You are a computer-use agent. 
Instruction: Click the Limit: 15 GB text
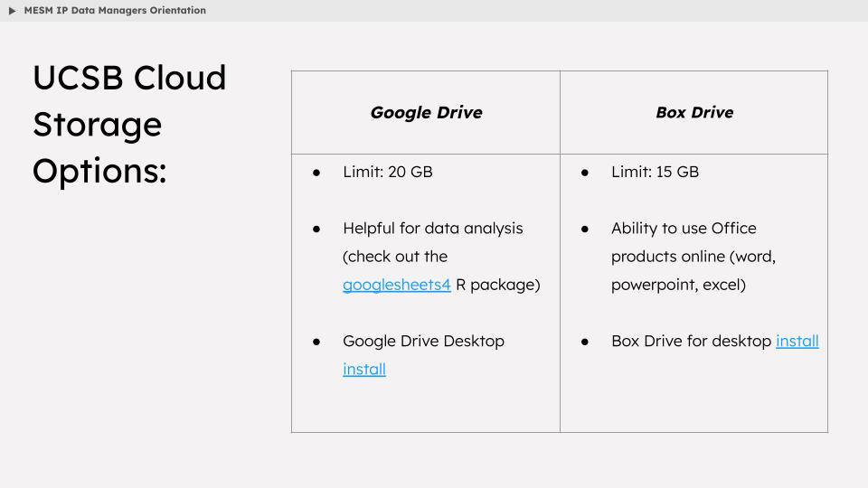655,172
